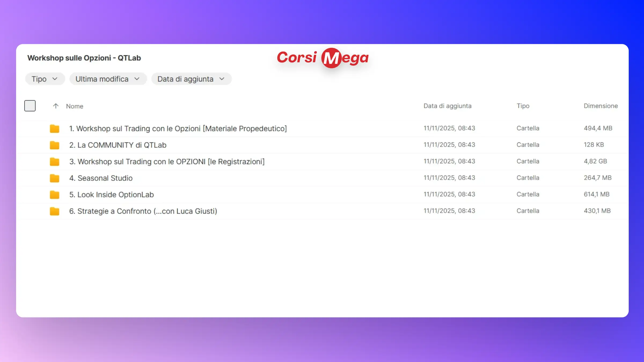Click the Tipo column header

[523, 106]
